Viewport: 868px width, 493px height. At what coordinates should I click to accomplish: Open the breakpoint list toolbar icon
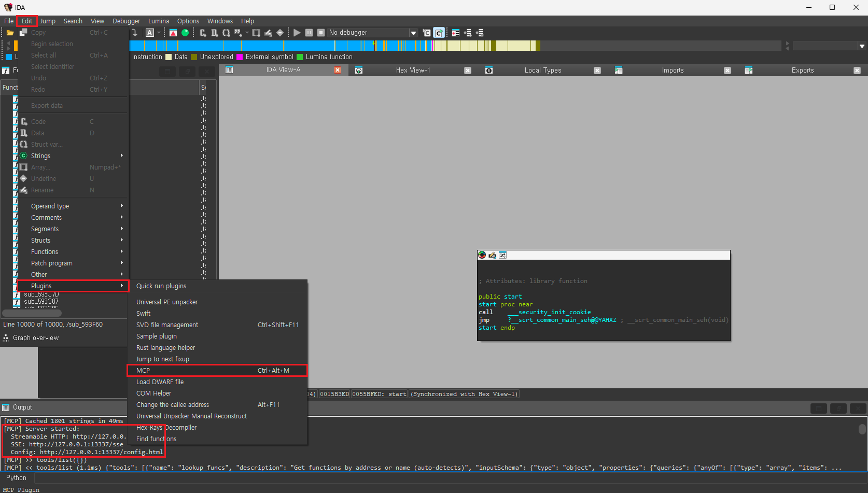[x=456, y=33]
